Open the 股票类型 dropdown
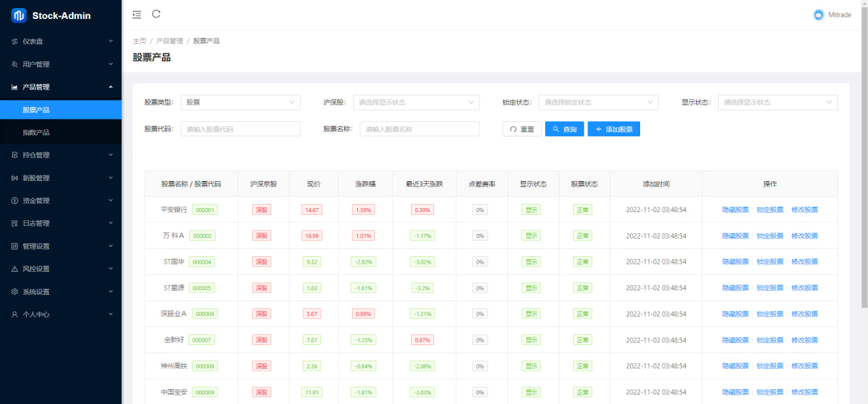 tap(240, 102)
